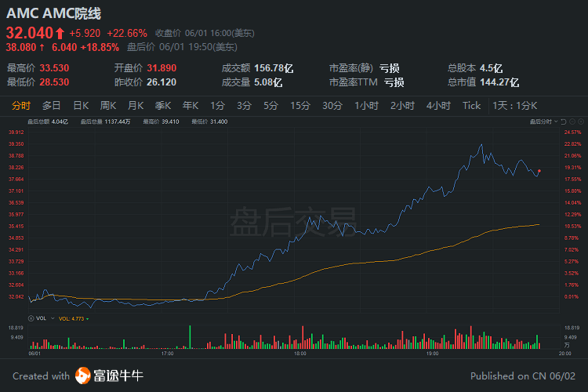Open the Tick chart tab
Screen dimensions: 588x392
click(471, 106)
